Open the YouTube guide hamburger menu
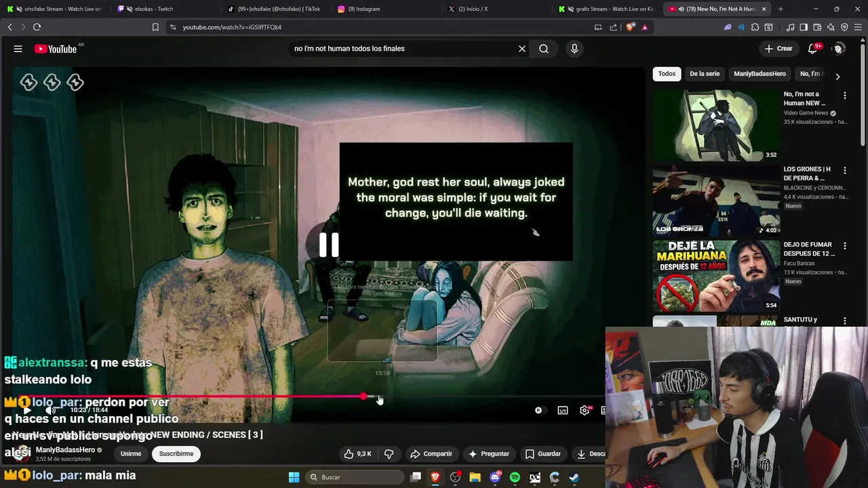Viewport: 868px width, 488px height. pos(18,49)
